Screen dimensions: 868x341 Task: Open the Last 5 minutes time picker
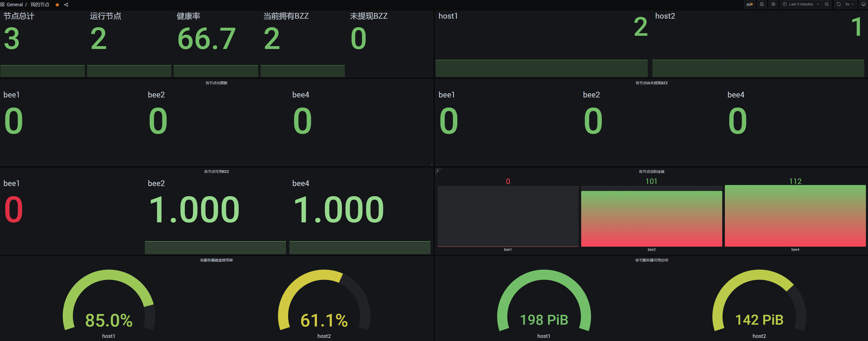800,4
